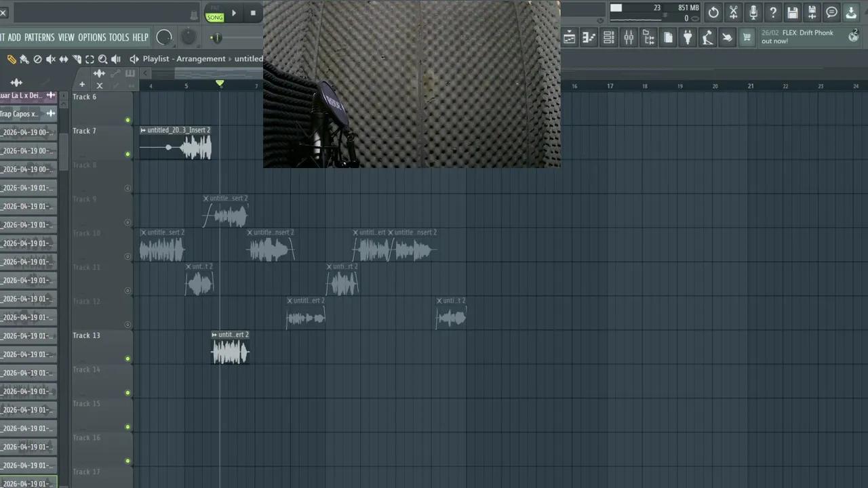Open the OPTIONS menu
The width and height of the screenshot is (868, 488).
coord(92,37)
